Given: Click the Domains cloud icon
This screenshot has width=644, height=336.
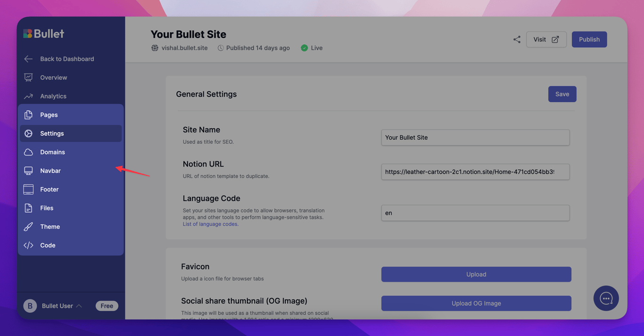Looking at the screenshot, I should 28,152.
